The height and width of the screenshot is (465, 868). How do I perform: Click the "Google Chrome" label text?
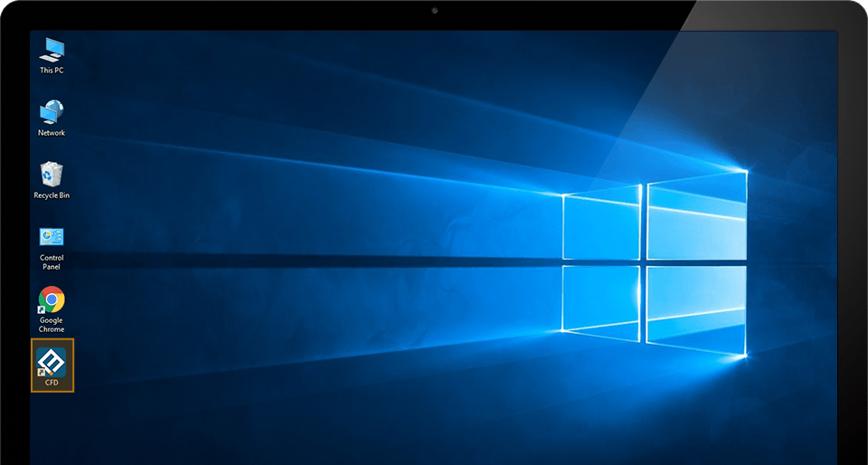[52, 325]
